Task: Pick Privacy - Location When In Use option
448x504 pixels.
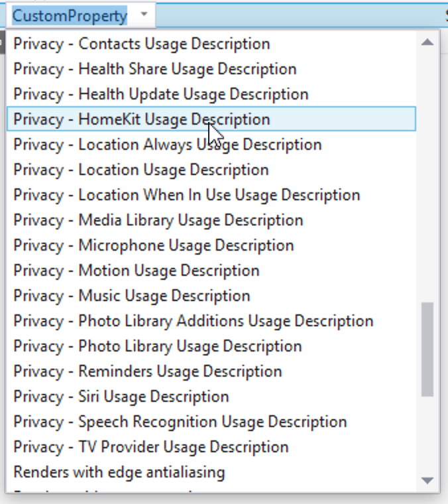Action: (187, 196)
